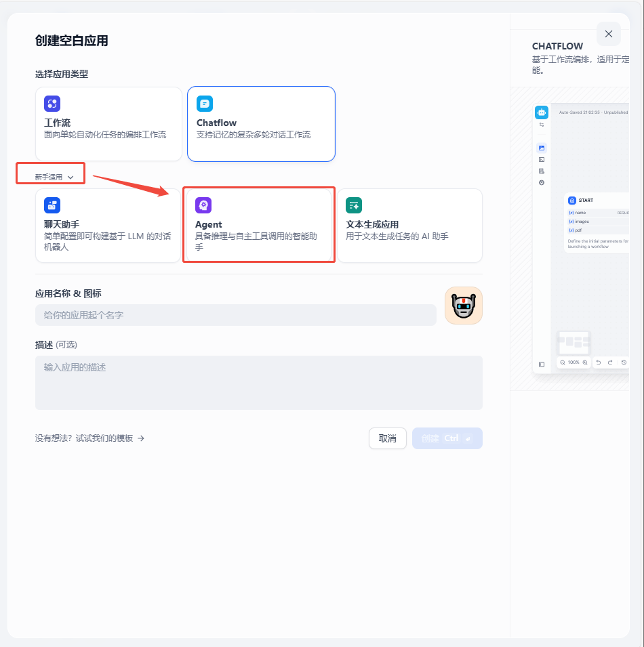The width and height of the screenshot is (644, 647).
Task: Click the 选择应用类型 label
Action: tap(62, 75)
